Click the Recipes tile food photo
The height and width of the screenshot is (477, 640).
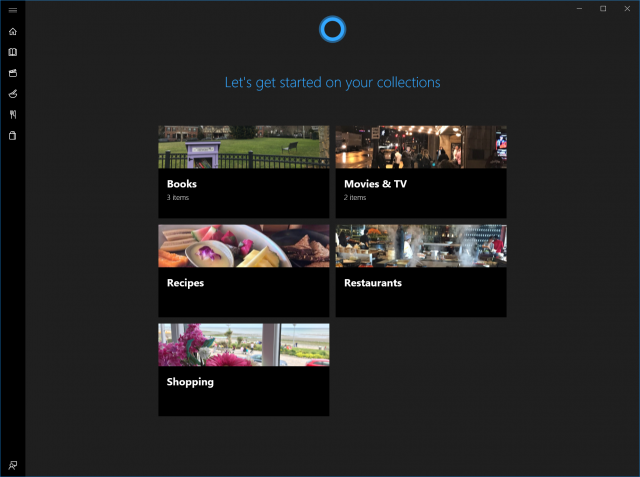(243, 246)
